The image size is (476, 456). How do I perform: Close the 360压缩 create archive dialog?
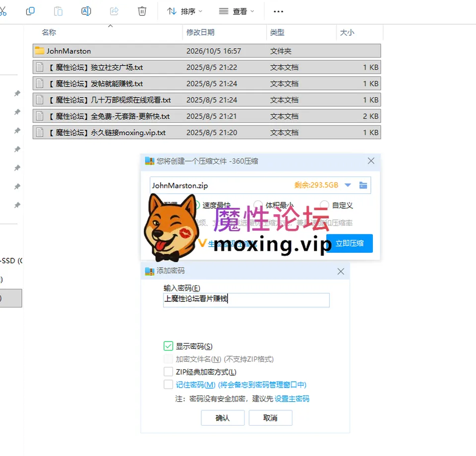(371, 161)
